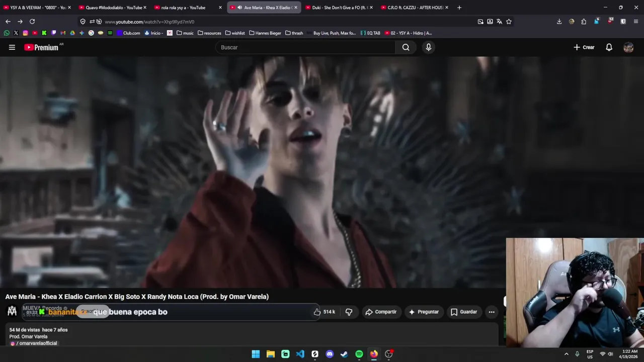Open the ESP US keyboard language switcher
The image size is (644, 362).
pos(590,354)
